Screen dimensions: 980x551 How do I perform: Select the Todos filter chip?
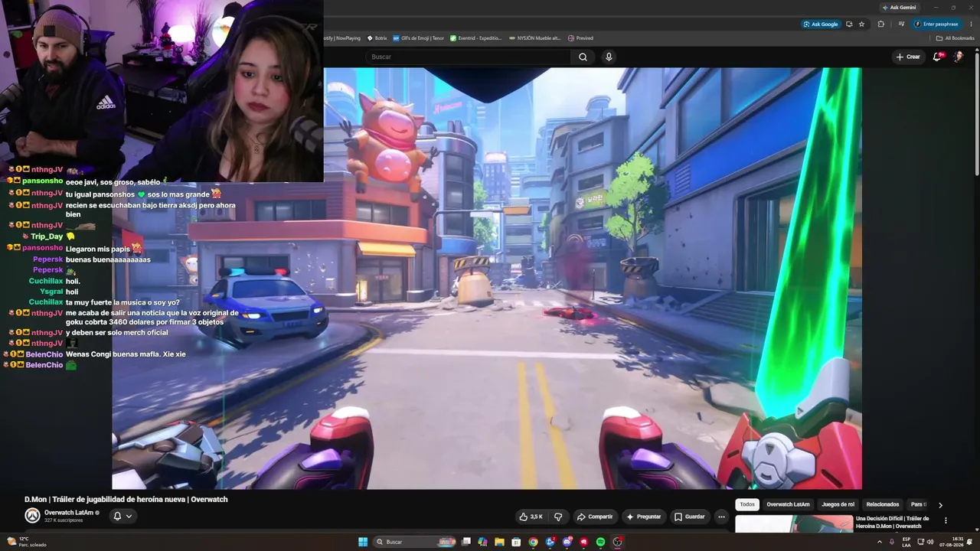click(x=747, y=504)
